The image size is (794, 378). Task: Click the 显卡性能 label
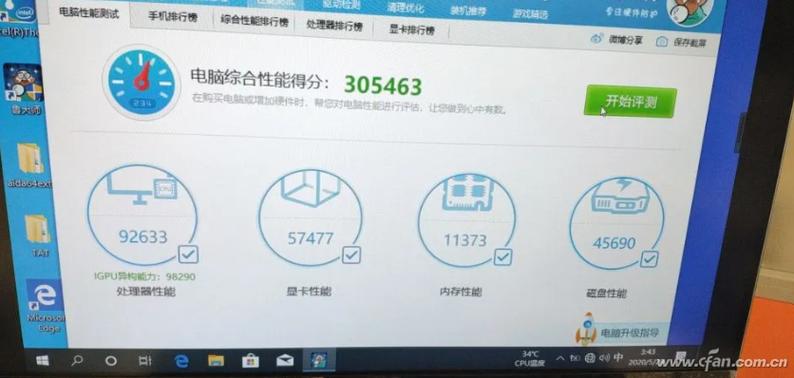click(308, 291)
